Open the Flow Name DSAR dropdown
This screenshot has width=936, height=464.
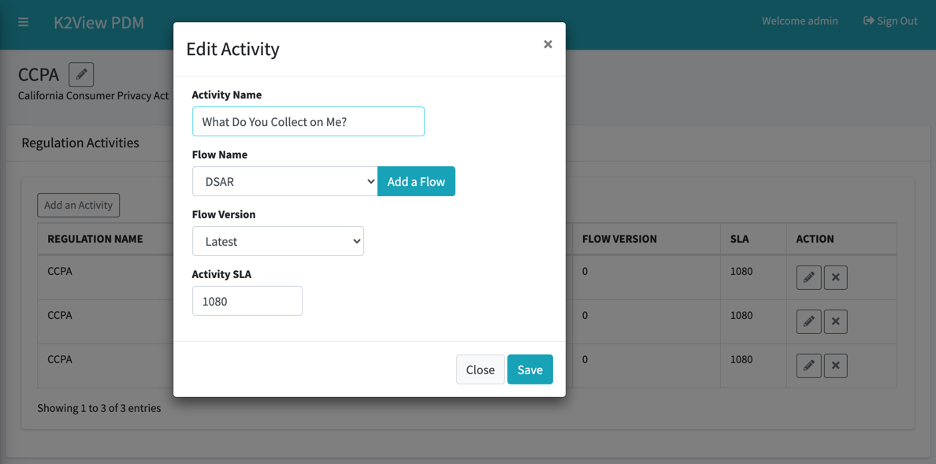pyautogui.click(x=285, y=181)
